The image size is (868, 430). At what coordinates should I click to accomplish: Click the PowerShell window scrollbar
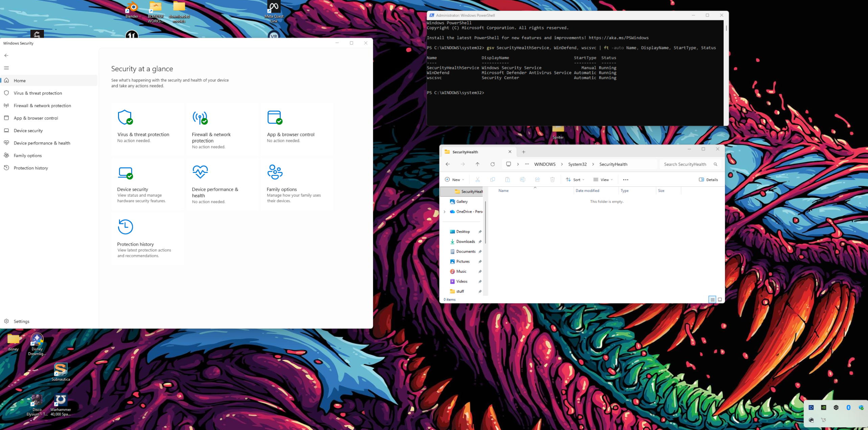(726, 28)
